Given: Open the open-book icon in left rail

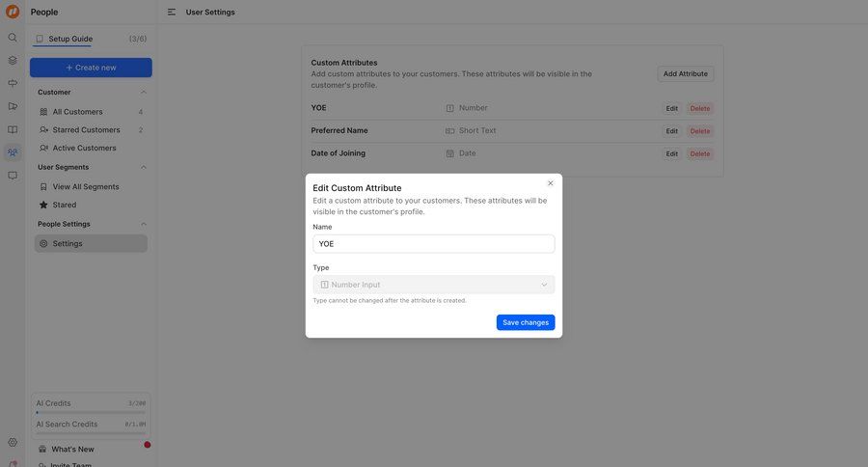Looking at the screenshot, I should (13, 129).
